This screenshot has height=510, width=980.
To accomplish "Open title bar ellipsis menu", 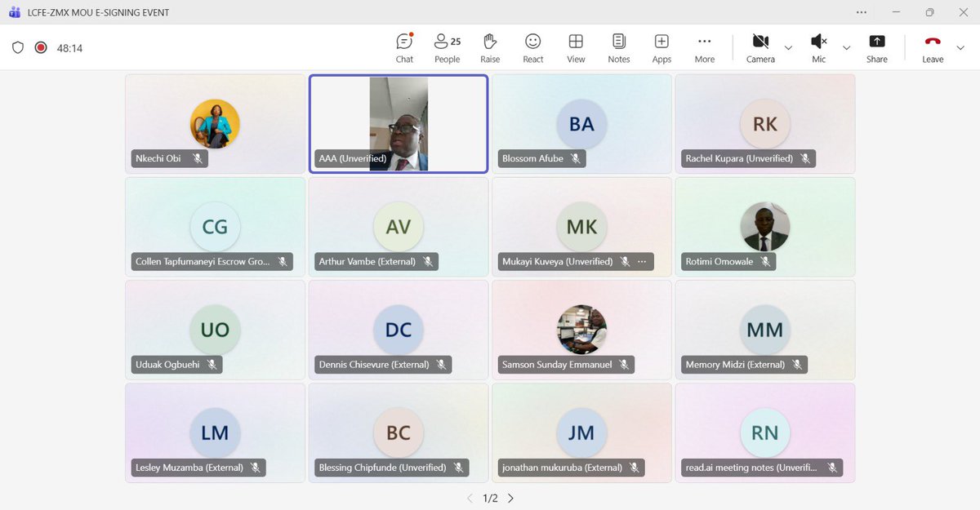I will [862, 12].
